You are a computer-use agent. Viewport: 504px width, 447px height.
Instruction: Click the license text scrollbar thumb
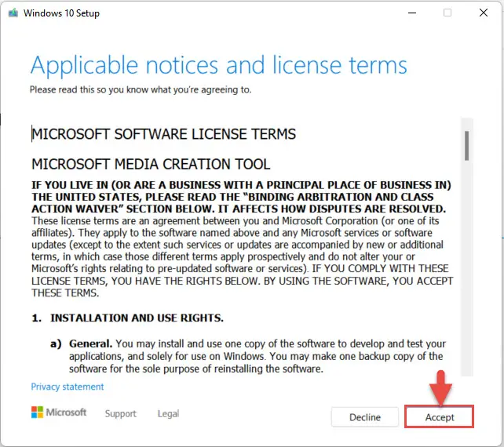tap(466, 145)
